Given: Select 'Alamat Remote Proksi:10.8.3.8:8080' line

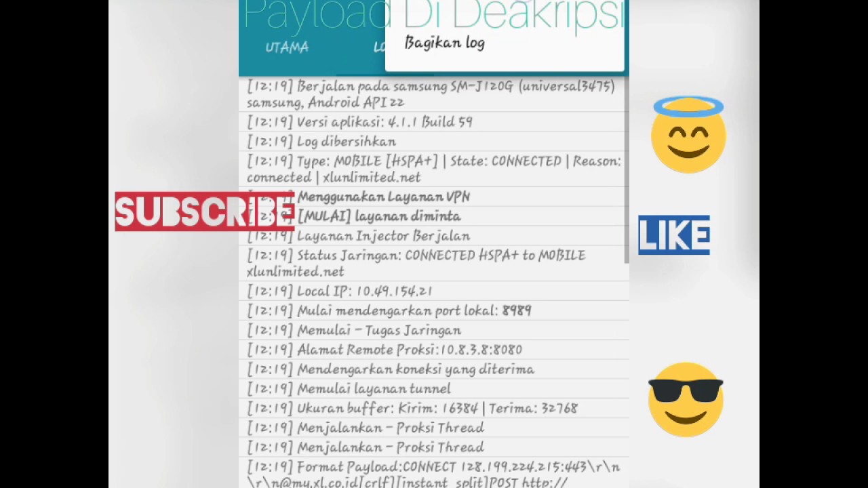Looking at the screenshot, I should (x=434, y=350).
